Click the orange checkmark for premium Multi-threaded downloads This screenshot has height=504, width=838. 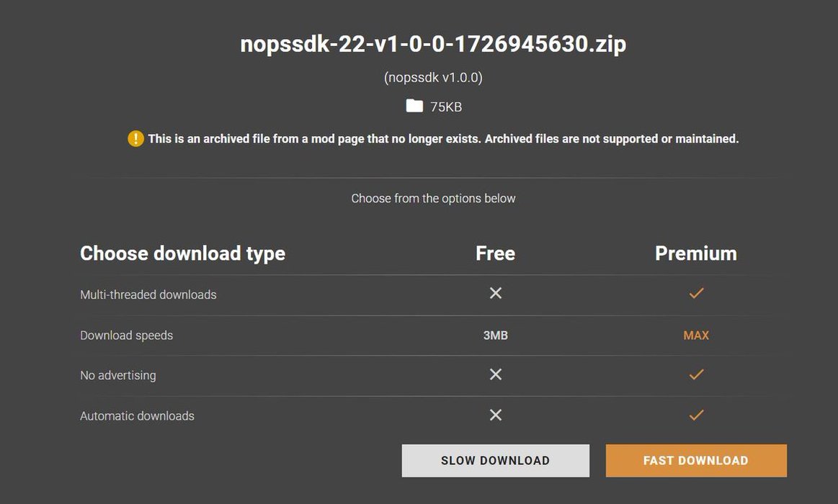pos(696,293)
